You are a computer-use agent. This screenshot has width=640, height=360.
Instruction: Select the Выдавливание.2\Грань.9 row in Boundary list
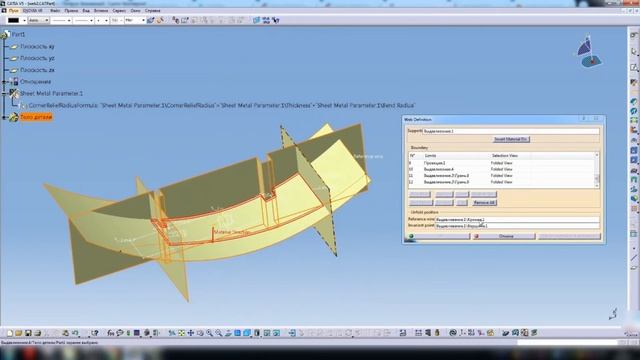502,182
